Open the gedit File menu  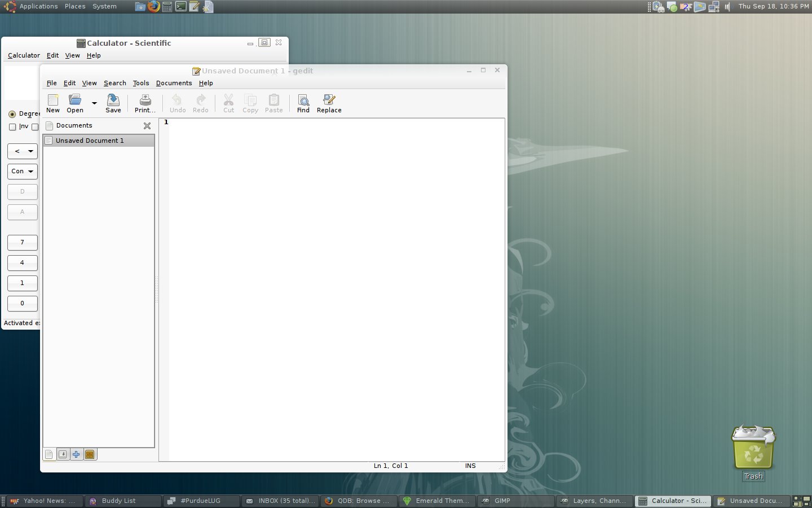52,83
